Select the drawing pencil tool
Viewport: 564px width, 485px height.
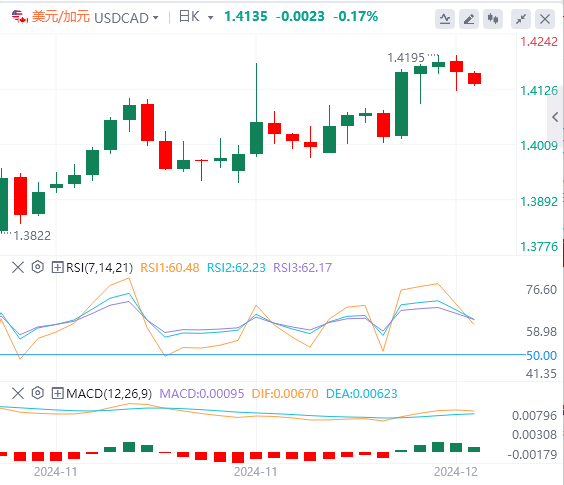click(x=469, y=19)
